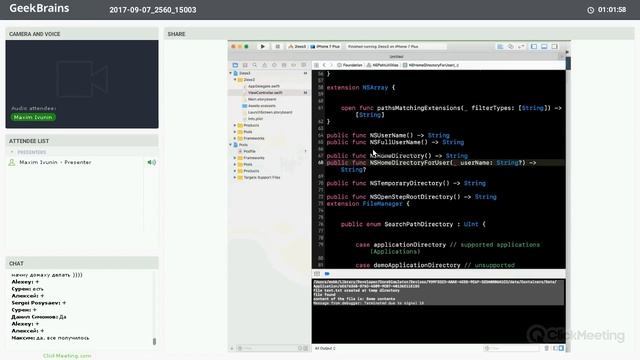Expand the Frameworks group under Pods project

[x=235, y=158]
